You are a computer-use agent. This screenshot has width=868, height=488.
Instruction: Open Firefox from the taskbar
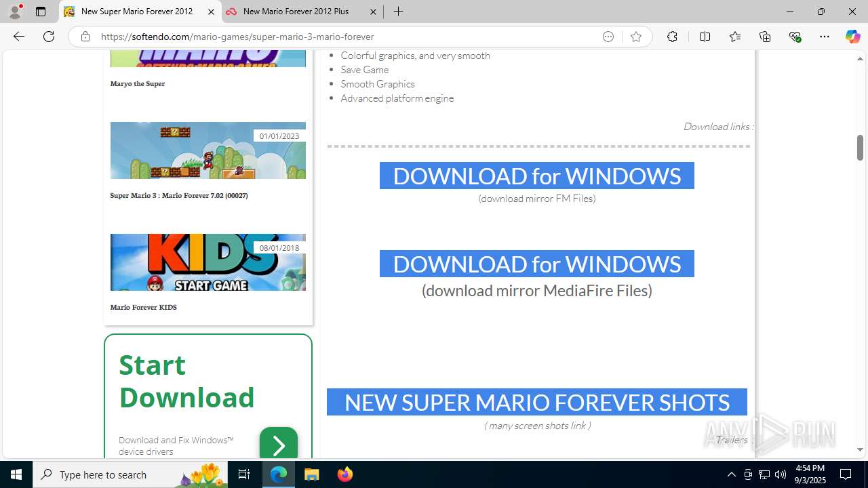[344, 474]
